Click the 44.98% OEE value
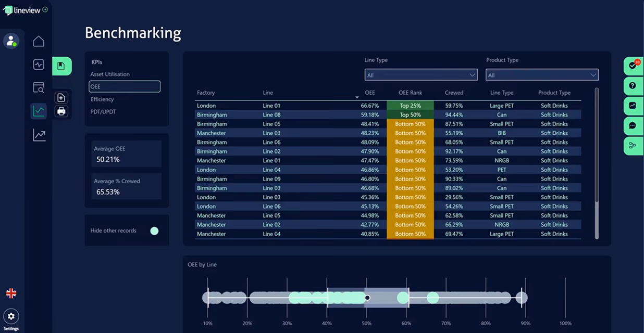The image size is (644, 333). pos(369,215)
